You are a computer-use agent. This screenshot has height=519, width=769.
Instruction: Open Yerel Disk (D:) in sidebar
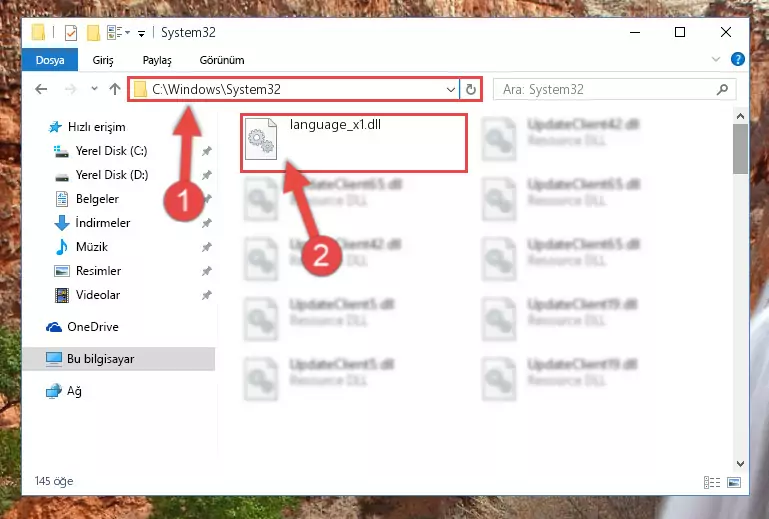click(x=112, y=175)
